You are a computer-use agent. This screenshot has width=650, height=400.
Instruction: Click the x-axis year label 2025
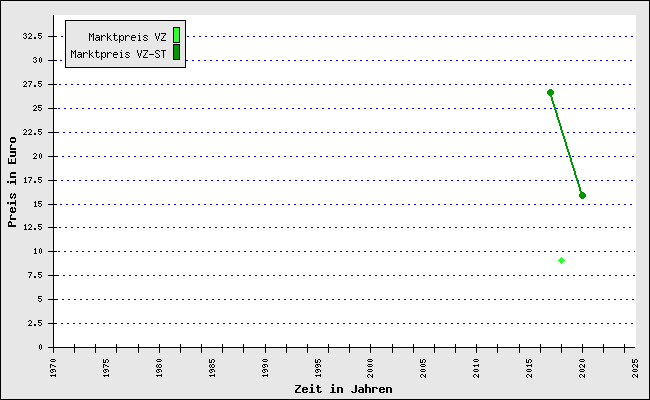point(635,368)
